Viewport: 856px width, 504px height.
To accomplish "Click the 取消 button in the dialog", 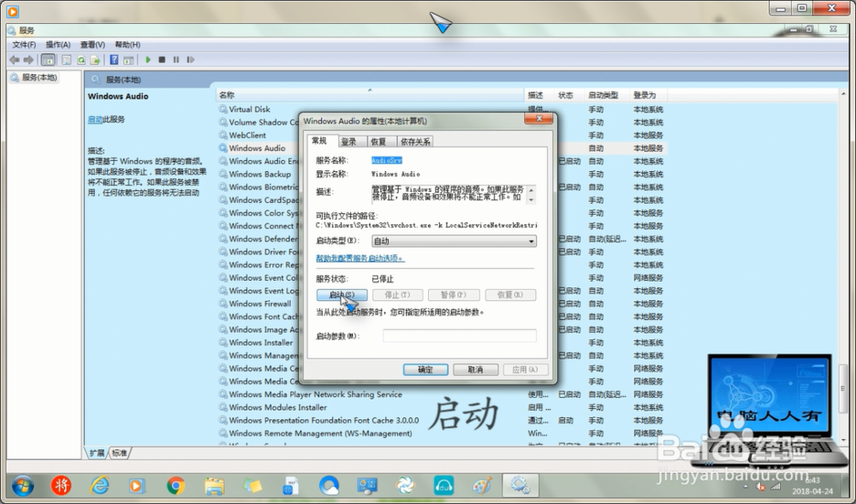I will click(x=475, y=370).
